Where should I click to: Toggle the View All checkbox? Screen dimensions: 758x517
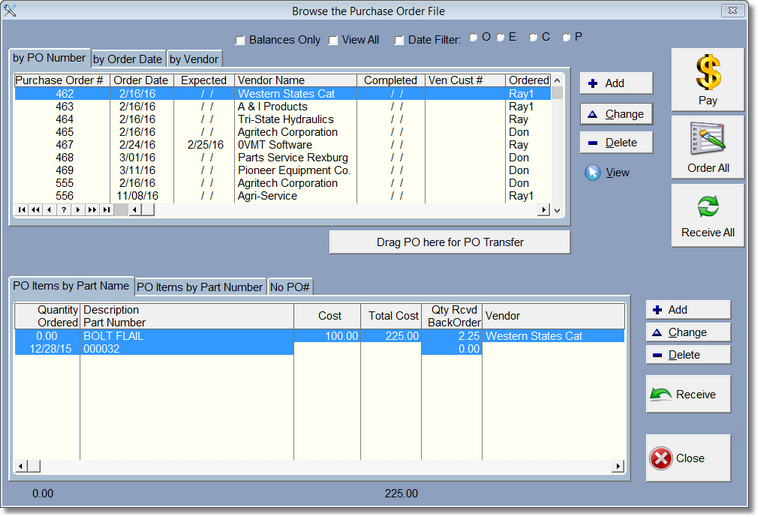[334, 40]
